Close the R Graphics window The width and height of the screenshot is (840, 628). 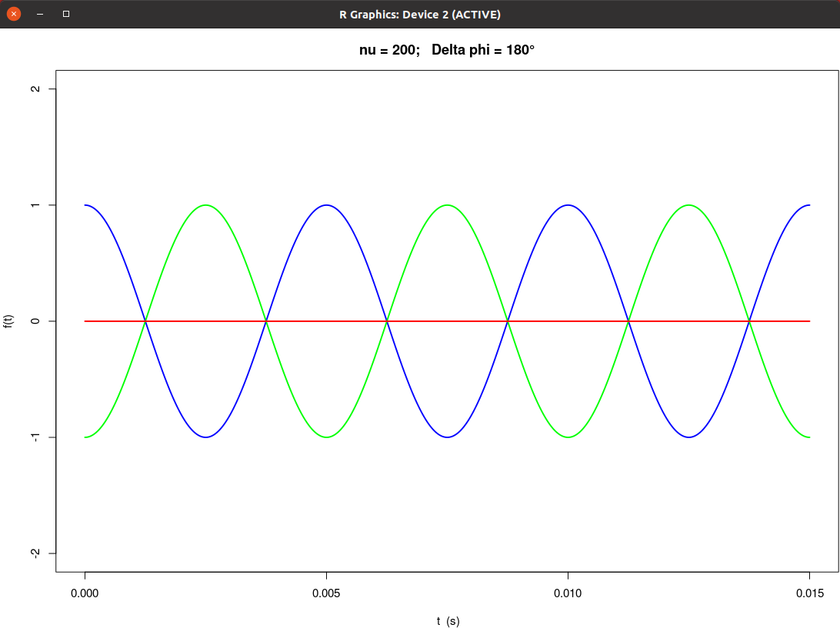[x=14, y=14]
